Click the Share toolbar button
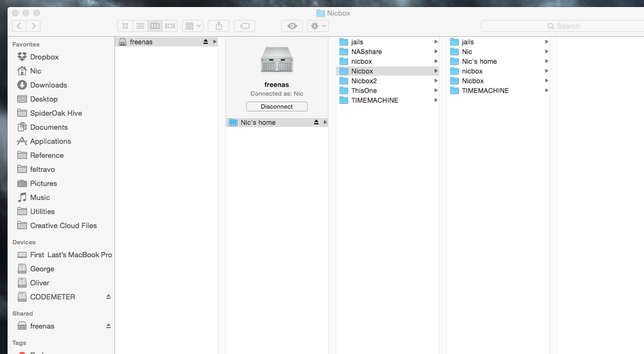Image resolution: width=644 pixels, height=354 pixels. [219, 26]
